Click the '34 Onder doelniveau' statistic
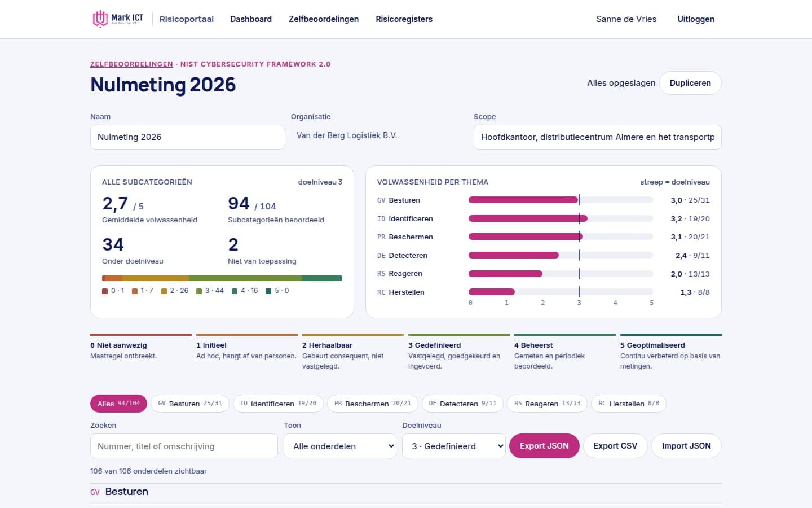Viewport: 812px width, 508px height. point(133,251)
